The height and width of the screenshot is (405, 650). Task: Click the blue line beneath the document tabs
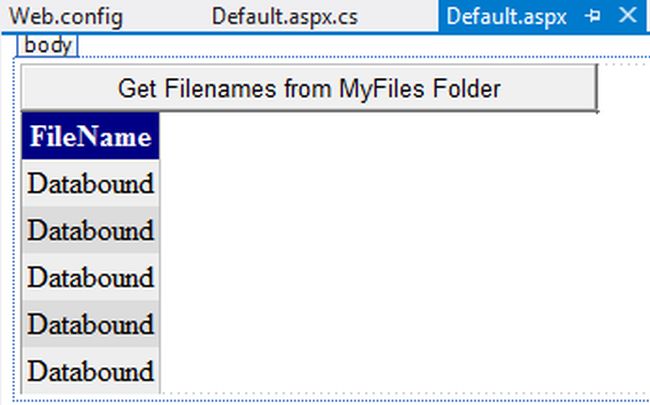(x=330, y=33)
